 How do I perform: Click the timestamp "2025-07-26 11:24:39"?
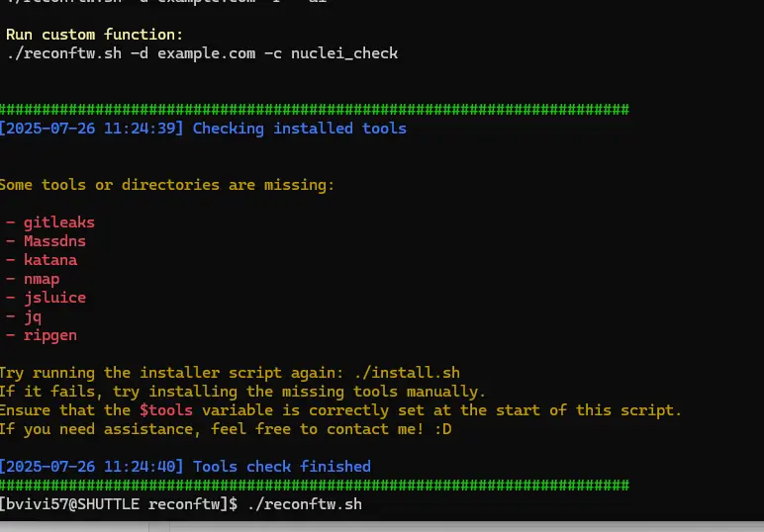tap(91, 128)
